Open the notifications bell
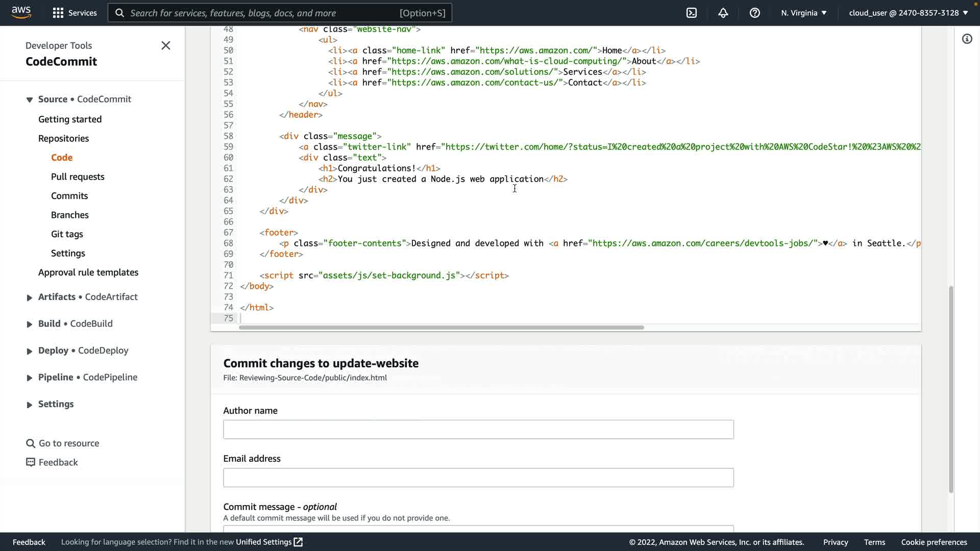This screenshot has height=551, width=980. click(x=723, y=13)
